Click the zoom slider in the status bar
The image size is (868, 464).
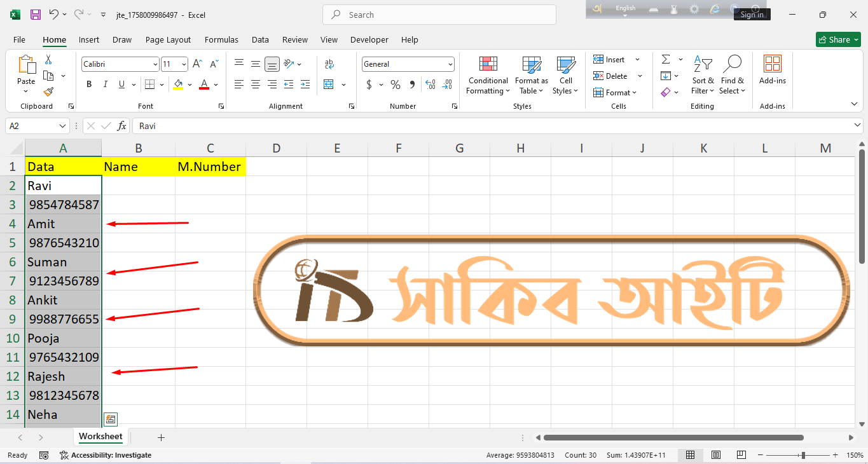click(803, 455)
